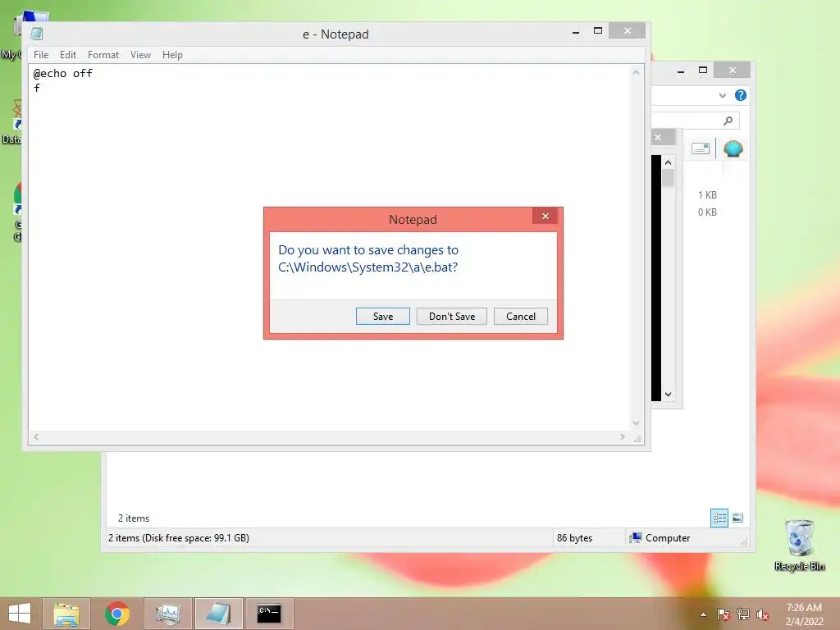Click the Explorer preview pane icon

pyautogui.click(x=701, y=148)
